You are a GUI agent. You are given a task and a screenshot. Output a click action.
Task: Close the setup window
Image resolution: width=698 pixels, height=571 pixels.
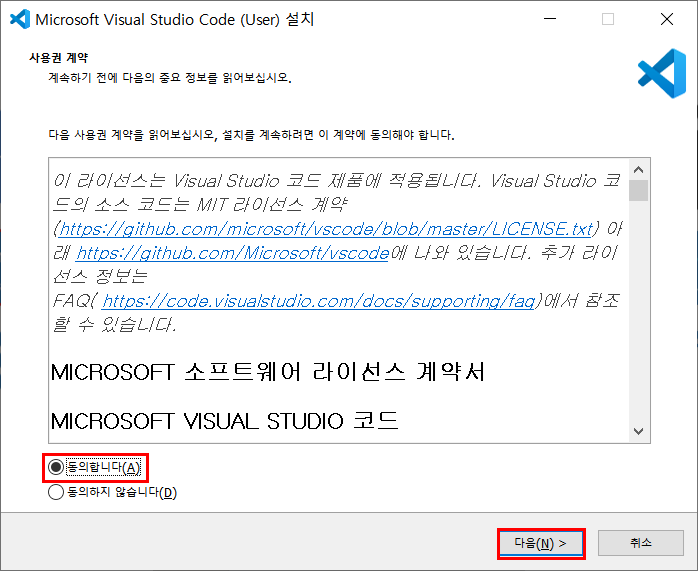point(667,19)
